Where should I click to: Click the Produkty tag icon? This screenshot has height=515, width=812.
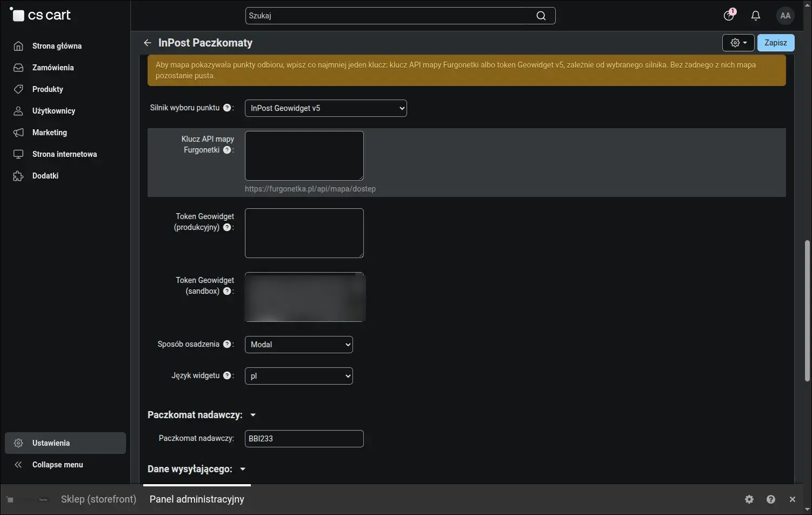pos(18,89)
